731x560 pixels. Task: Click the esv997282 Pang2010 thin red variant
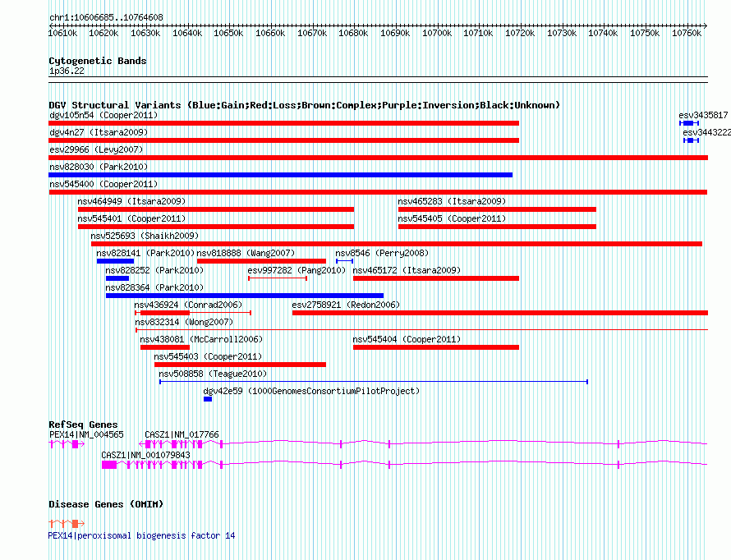pyautogui.click(x=278, y=278)
